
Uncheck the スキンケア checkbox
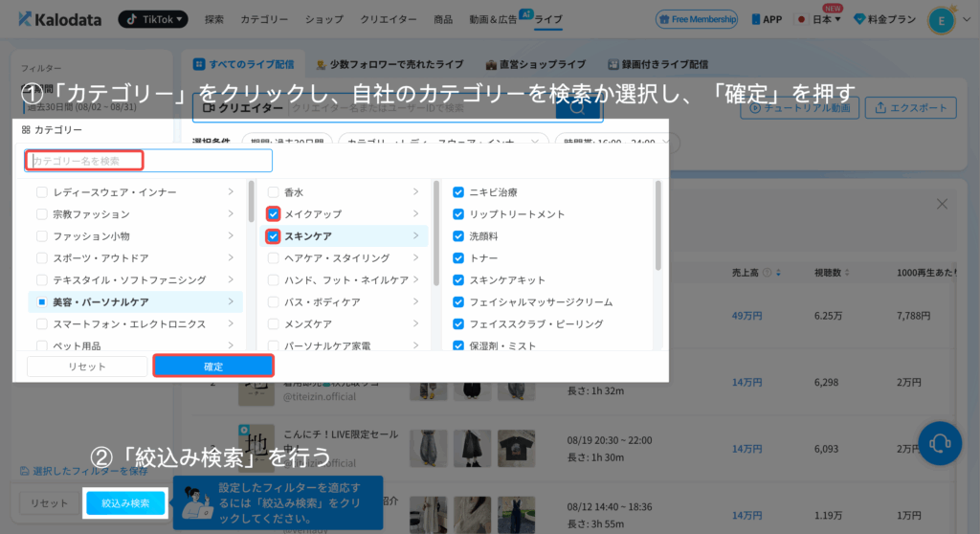(273, 235)
